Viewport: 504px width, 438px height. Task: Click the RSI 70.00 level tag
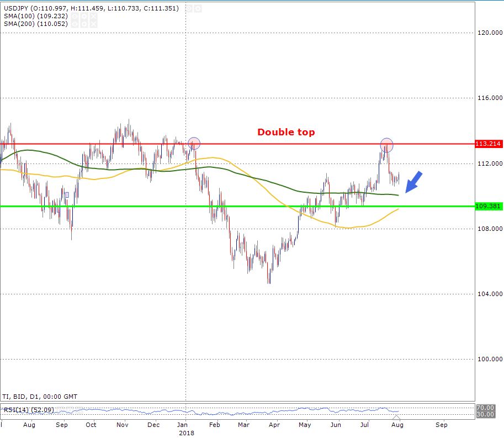(485, 408)
